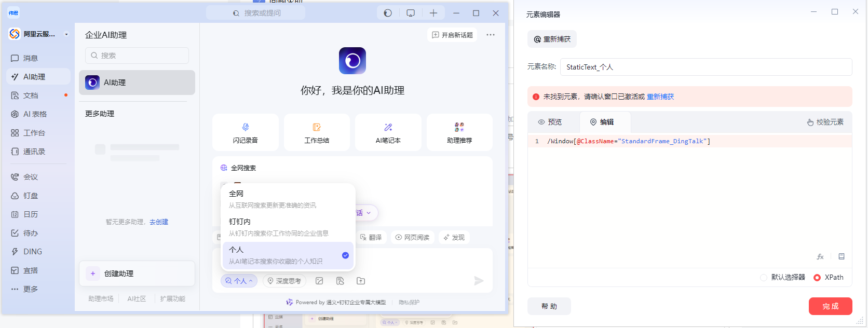The width and height of the screenshot is (868, 328).
Task: Toggle the 深度思考 mode
Action: coord(284,281)
